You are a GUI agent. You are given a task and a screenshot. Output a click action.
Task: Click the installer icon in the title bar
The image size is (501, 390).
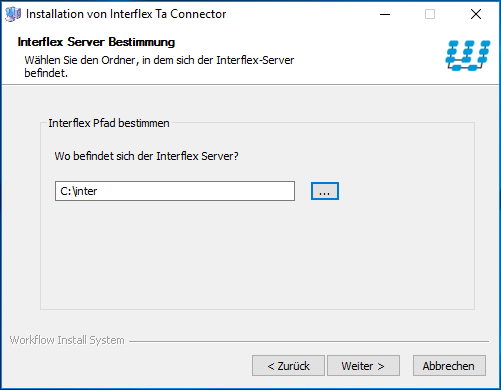(x=13, y=14)
